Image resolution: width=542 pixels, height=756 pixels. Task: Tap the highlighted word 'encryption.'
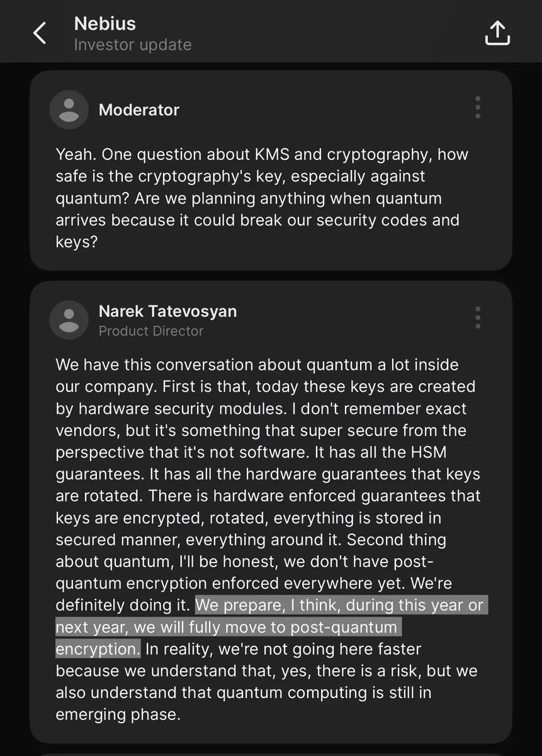pos(98,649)
